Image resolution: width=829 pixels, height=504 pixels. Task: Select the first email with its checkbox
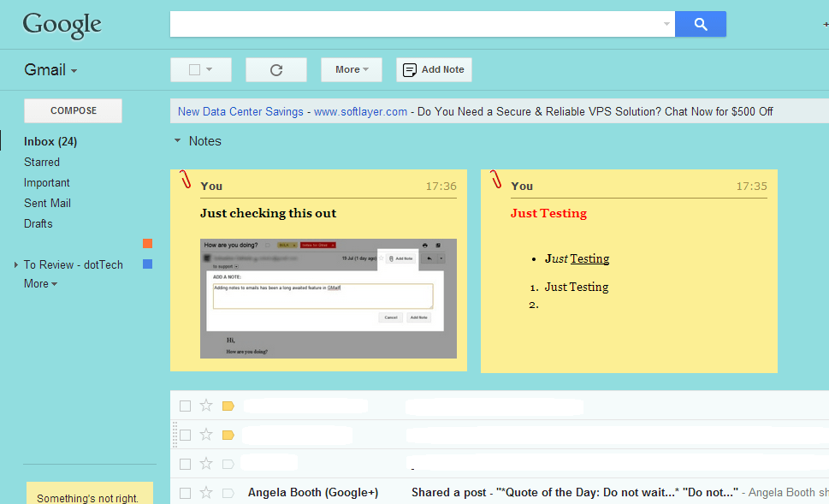click(x=185, y=406)
